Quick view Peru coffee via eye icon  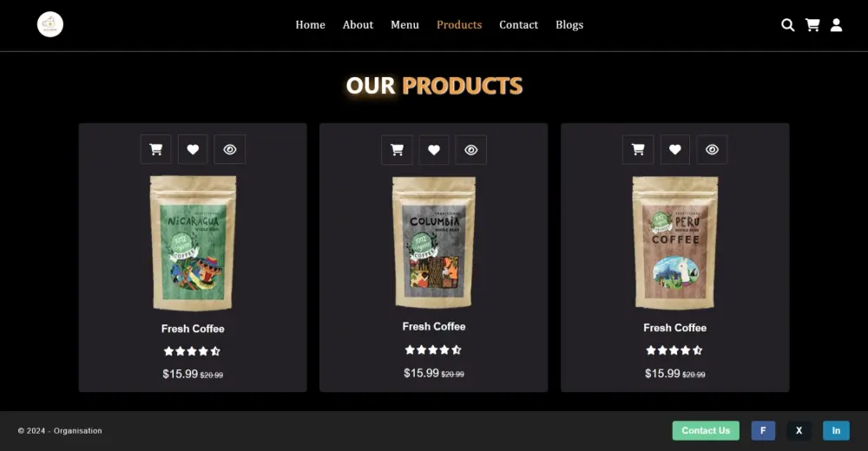(x=712, y=149)
